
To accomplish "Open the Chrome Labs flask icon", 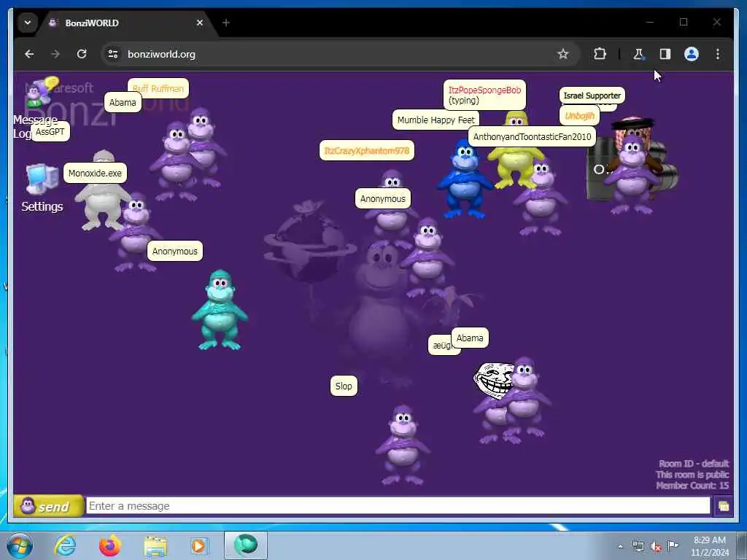I will (x=638, y=54).
